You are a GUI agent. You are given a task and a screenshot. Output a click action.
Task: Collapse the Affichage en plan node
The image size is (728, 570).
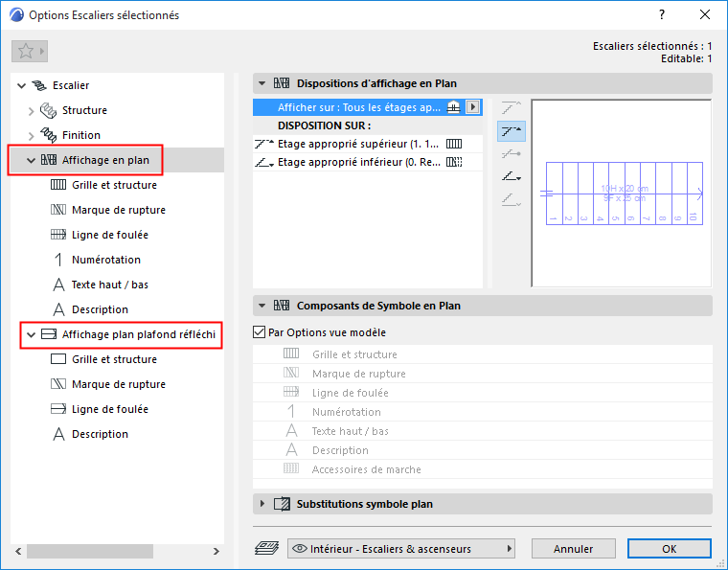31,160
